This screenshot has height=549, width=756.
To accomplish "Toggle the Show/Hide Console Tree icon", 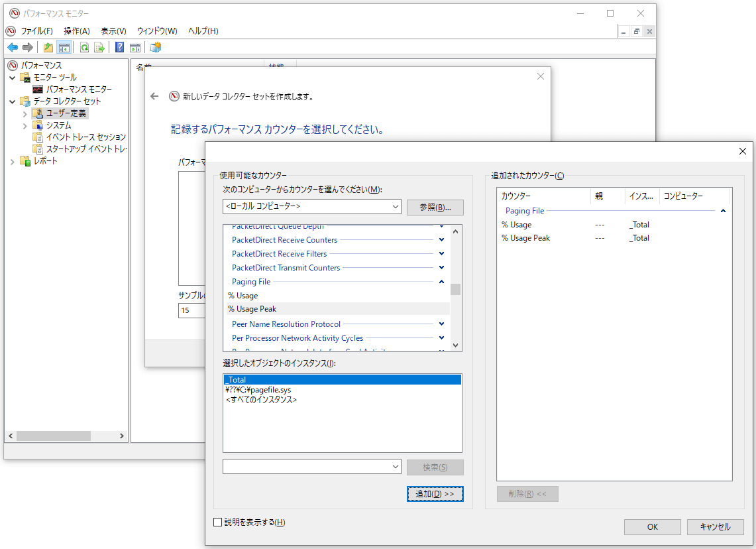I will click(64, 47).
